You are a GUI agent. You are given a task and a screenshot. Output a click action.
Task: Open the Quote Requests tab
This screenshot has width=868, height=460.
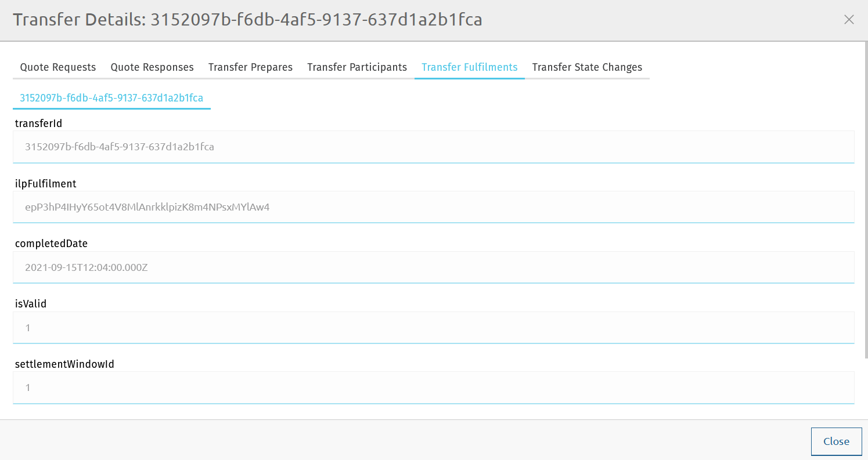pos(58,67)
